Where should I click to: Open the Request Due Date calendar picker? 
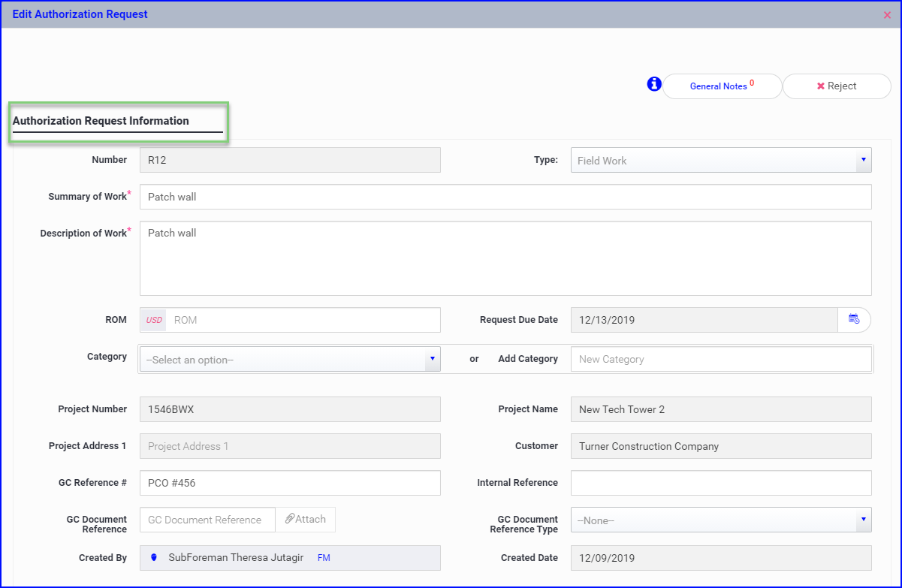855,320
